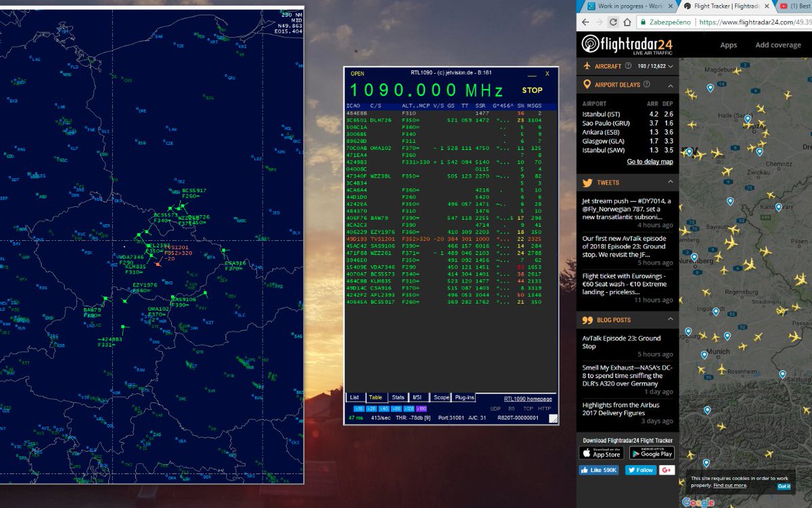Select the >80 age color swatch

click(396, 409)
